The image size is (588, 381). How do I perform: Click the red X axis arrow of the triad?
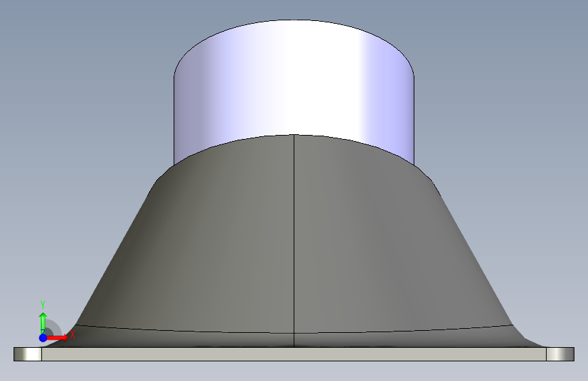click(56, 338)
